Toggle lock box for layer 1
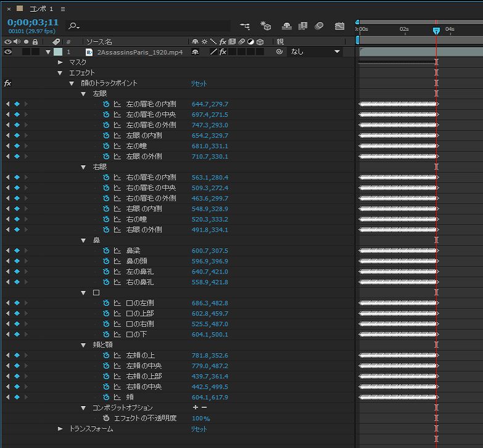 coord(35,52)
